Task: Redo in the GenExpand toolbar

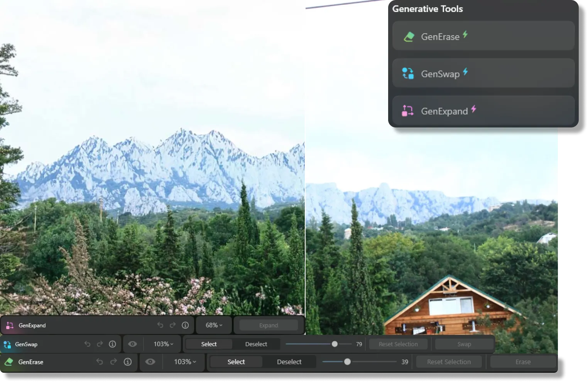Action: (x=172, y=325)
